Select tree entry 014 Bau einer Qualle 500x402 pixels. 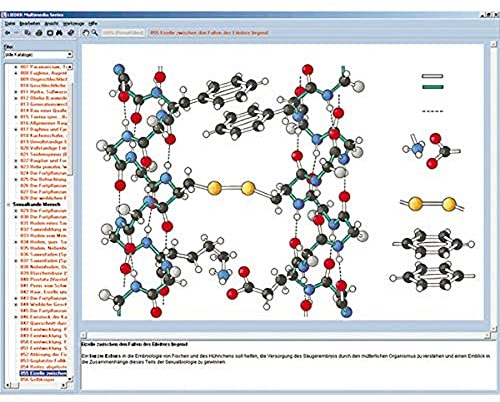pyautogui.click(x=44, y=110)
